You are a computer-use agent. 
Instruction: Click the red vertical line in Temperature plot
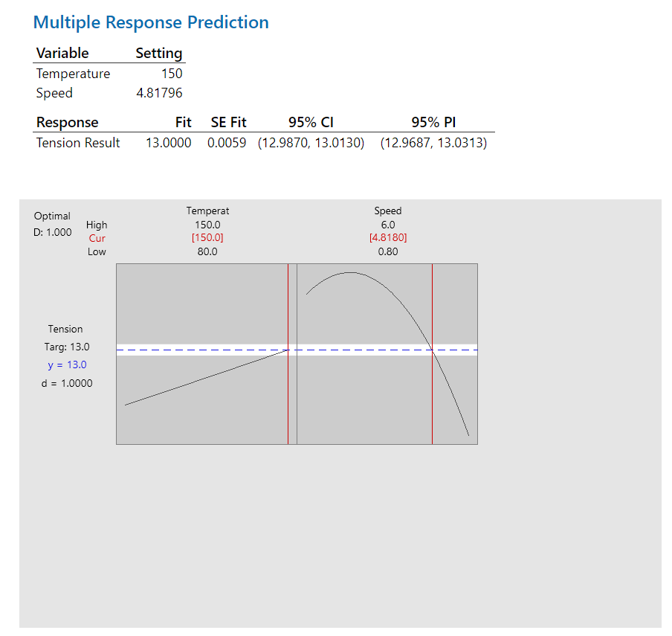pos(288,354)
